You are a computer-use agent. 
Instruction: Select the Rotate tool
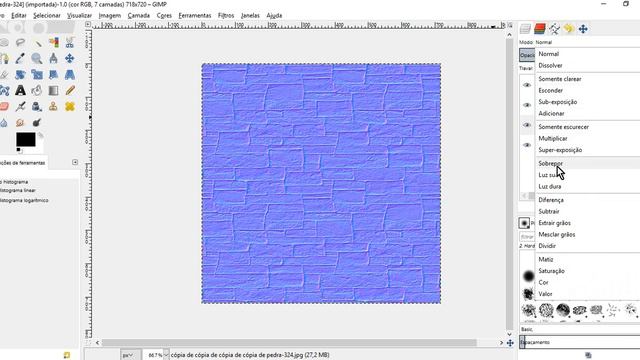20,75
